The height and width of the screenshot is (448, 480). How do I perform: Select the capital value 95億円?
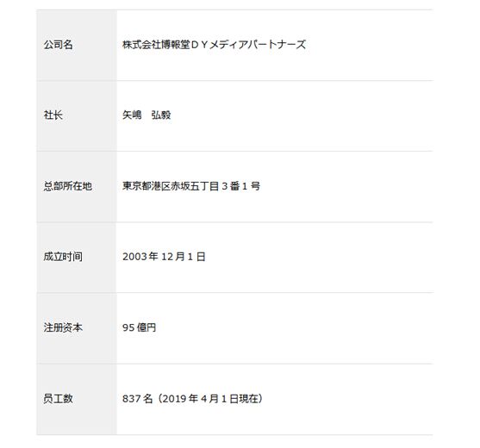[x=139, y=327]
